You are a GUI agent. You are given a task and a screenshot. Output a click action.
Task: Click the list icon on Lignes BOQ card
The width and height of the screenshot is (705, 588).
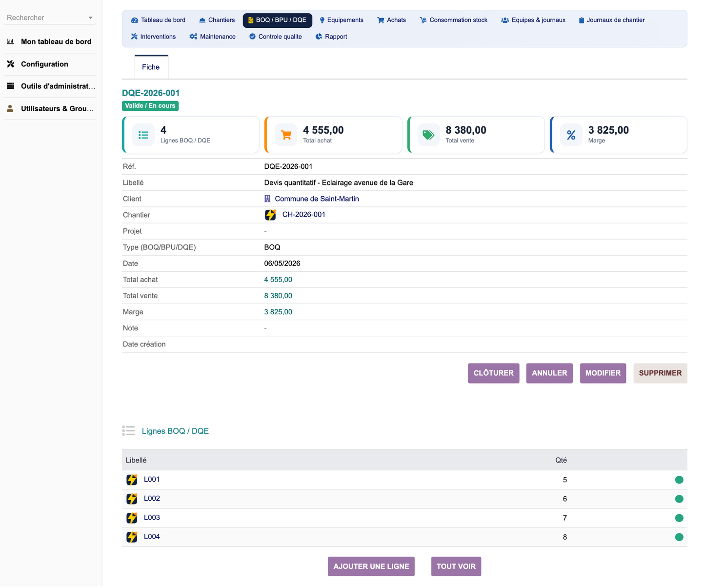(x=143, y=135)
